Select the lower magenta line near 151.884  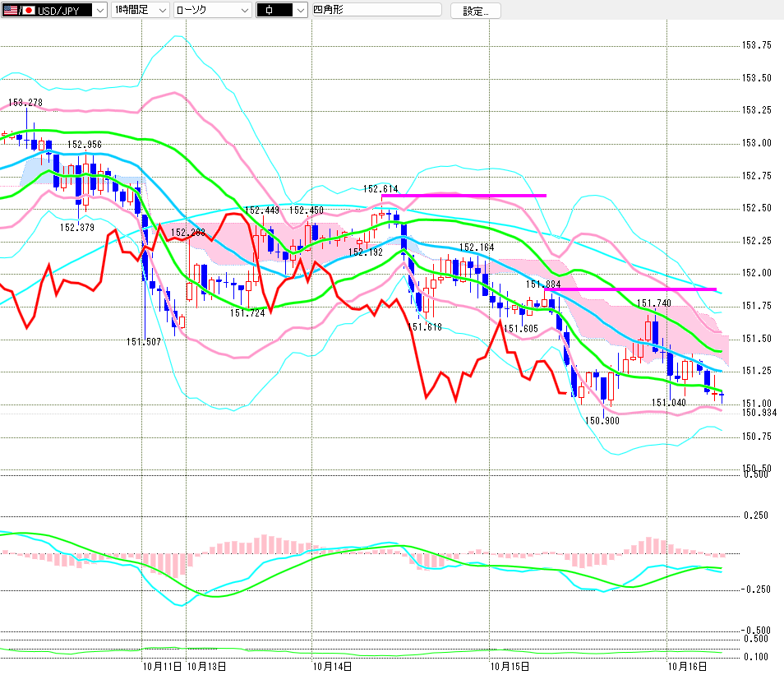click(631, 289)
